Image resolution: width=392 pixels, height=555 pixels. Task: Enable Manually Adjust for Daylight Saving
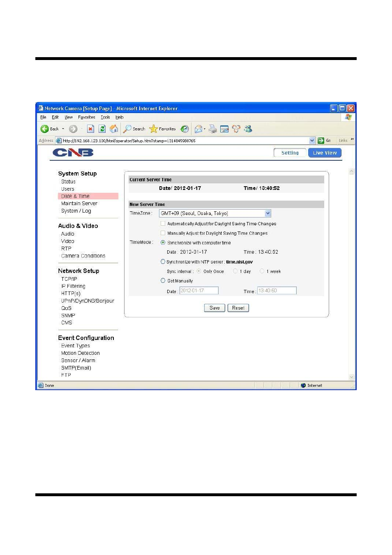coord(163,233)
